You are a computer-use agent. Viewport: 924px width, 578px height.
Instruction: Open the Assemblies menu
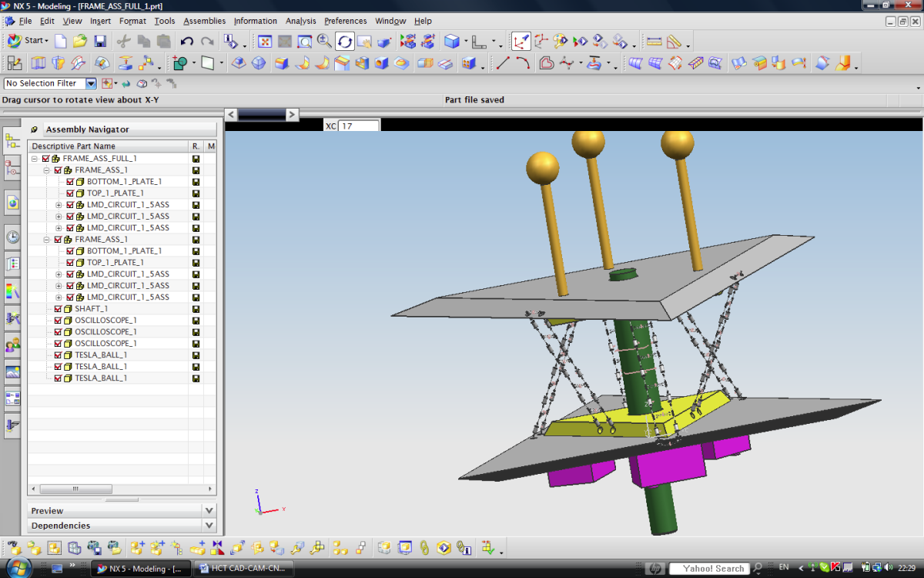[x=204, y=21]
